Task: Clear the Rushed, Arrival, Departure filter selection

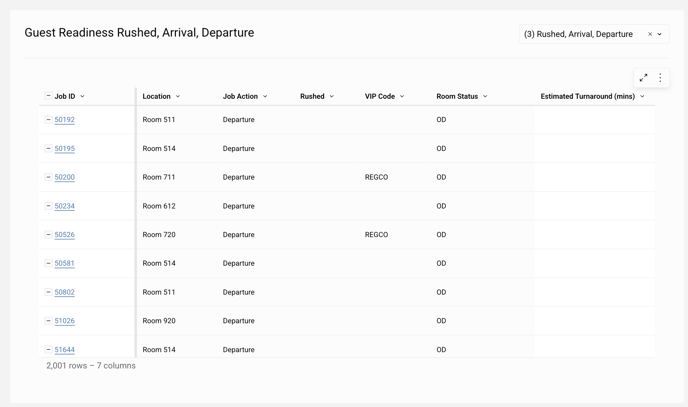Action: coord(650,34)
